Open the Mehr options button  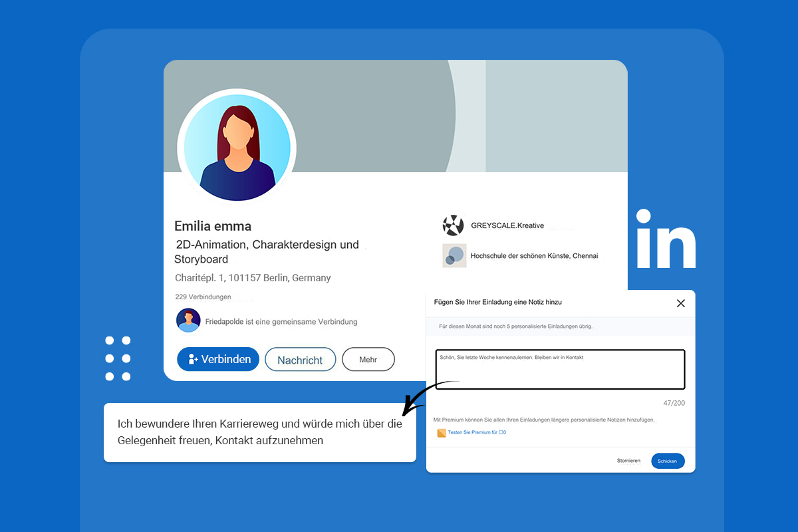[368, 359]
